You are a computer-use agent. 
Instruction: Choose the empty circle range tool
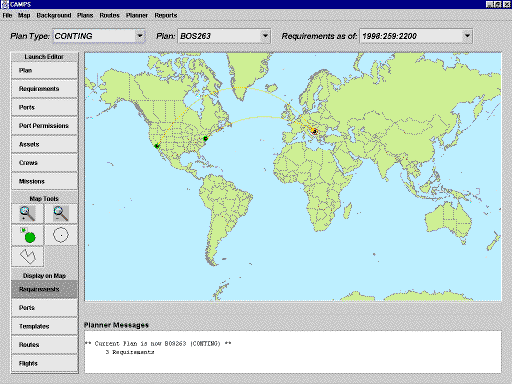(x=61, y=235)
